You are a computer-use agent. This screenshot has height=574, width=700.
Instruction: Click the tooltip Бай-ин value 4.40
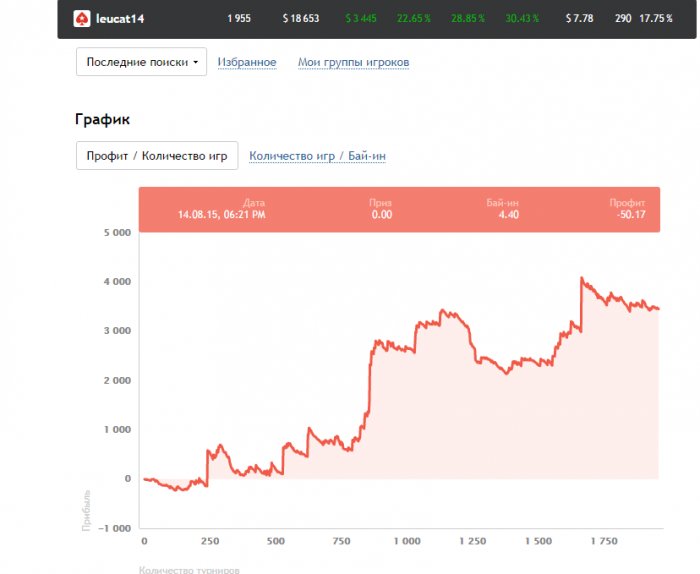(508, 214)
